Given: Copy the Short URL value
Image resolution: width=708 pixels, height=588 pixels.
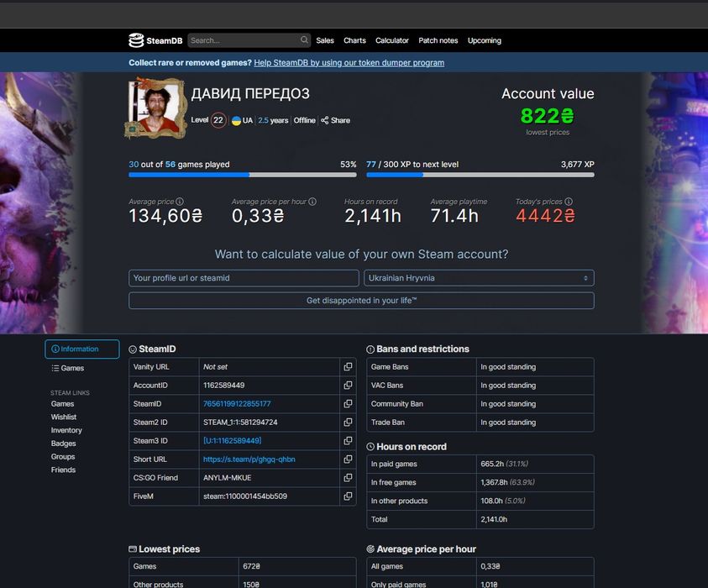Looking at the screenshot, I should [348, 459].
